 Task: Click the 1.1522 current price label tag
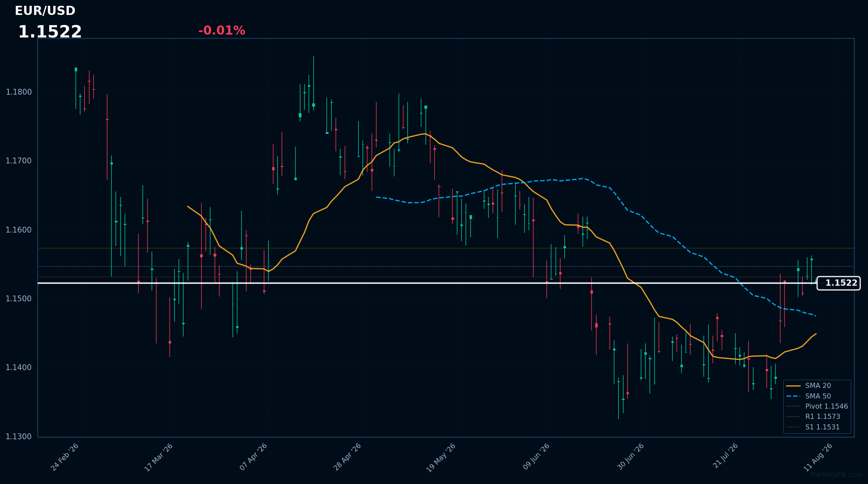coord(838,283)
